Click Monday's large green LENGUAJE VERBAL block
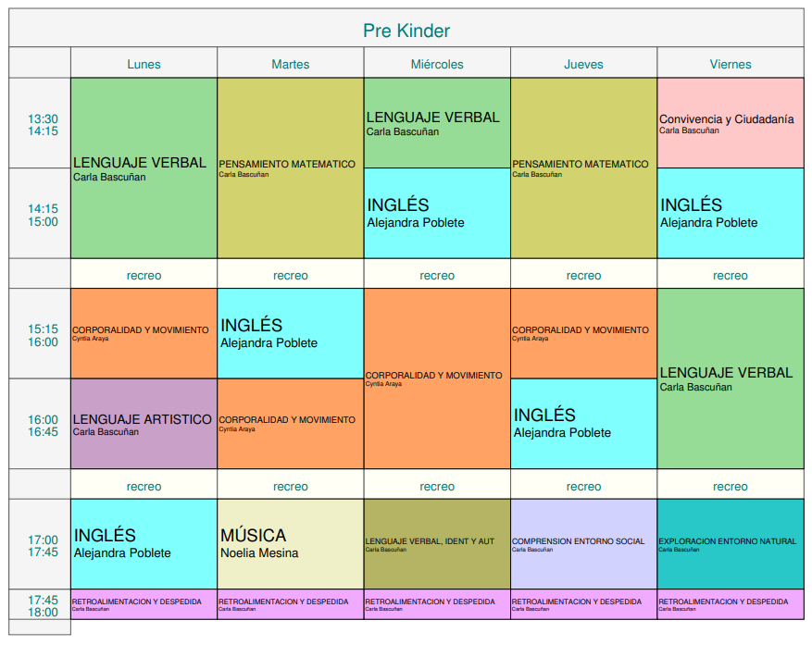This screenshot has width=812, height=645. pyautogui.click(x=144, y=167)
